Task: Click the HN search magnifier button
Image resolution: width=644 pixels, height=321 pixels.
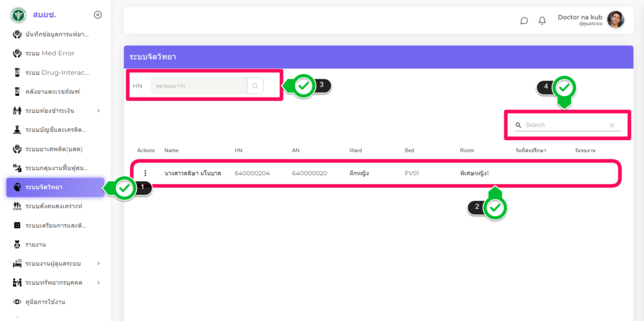Action: point(255,85)
